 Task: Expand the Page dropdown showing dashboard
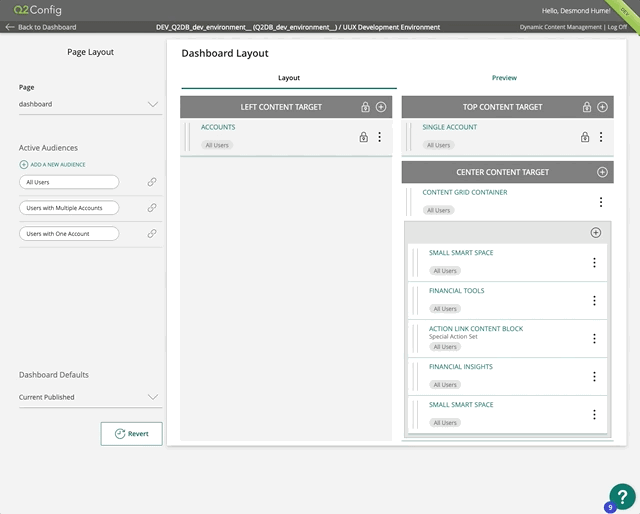point(90,104)
